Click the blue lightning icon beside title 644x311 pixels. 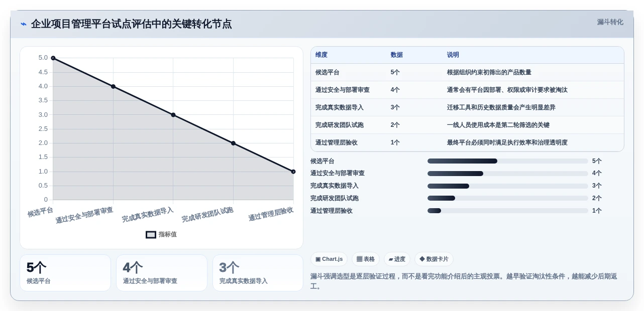point(24,24)
